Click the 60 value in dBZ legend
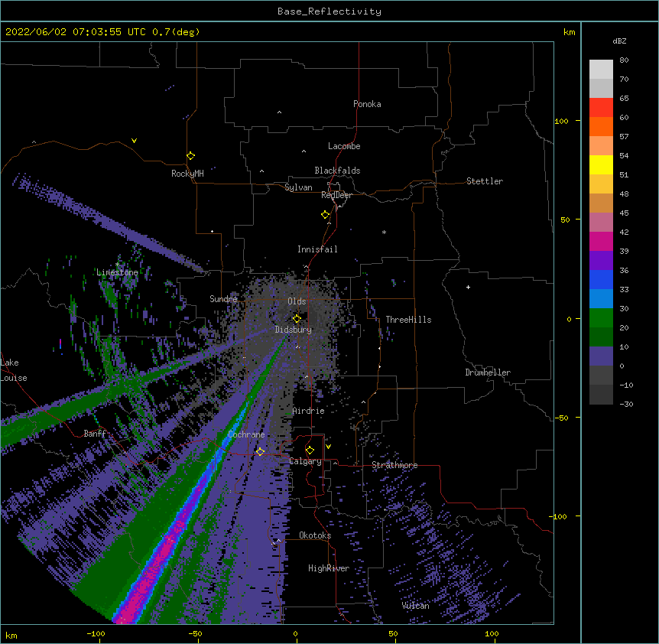Screen dimensions: 659x644 click(624, 117)
